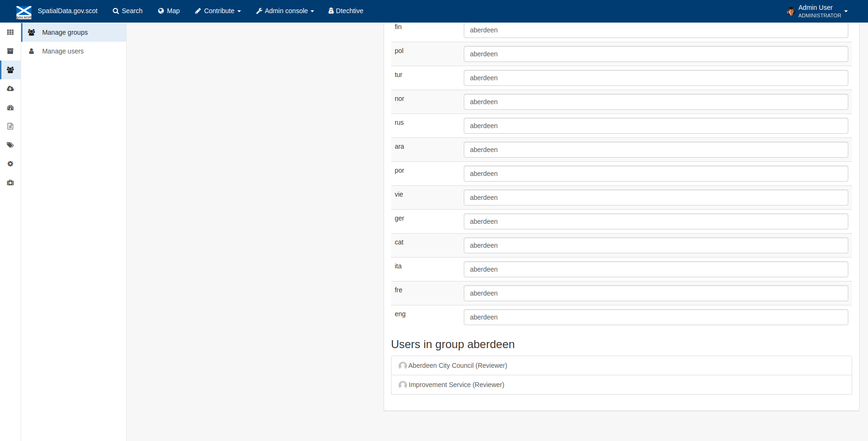This screenshot has height=441, width=868.
Task: Open the dashboard gauge statistics icon
Action: click(x=10, y=107)
